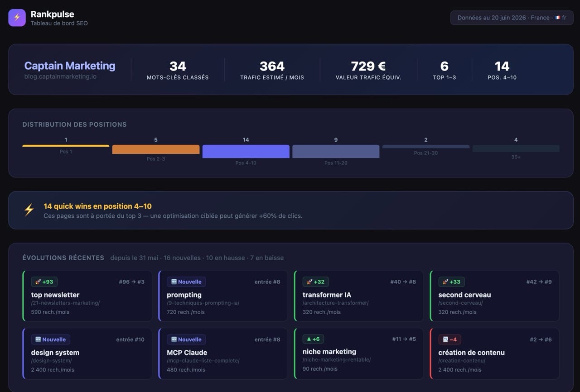The width and height of the screenshot is (580, 392).
Task: Click the #11 → #5 position change
Action: pyautogui.click(x=404, y=339)
